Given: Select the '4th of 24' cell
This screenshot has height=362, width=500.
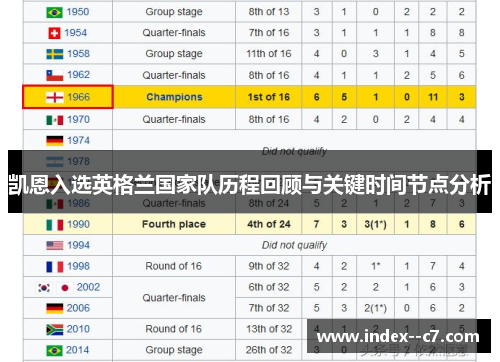Looking at the screenshot, I should pos(268,224).
